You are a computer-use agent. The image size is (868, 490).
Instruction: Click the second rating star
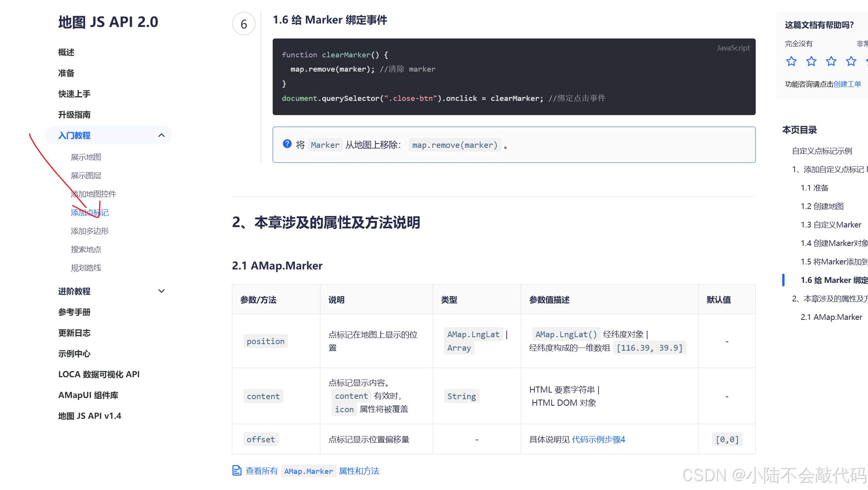click(811, 61)
